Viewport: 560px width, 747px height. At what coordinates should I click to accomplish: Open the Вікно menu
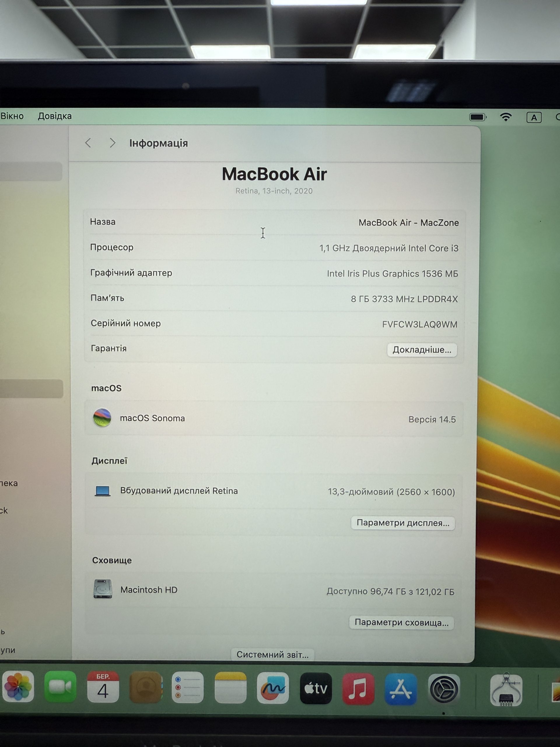pos(12,116)
